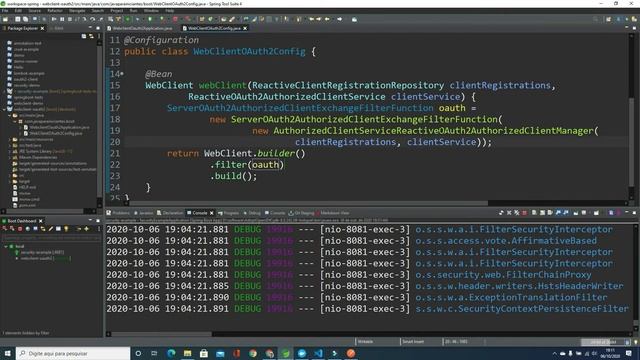The width and height of the screenshot is (640, 360).
Task: Open Microsoft Edge from the taskbar
Action: point(171,353)
